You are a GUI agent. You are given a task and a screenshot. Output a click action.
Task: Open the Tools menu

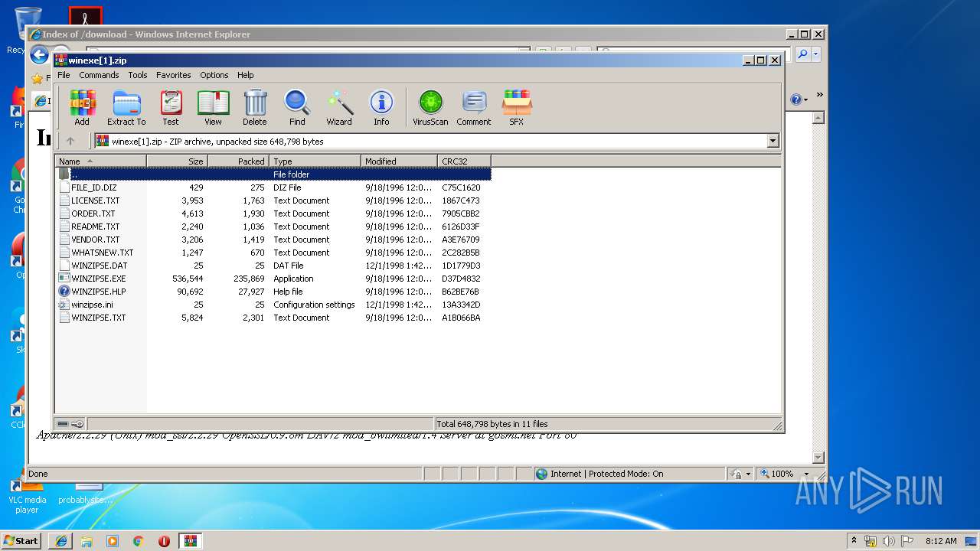(138, 75)
